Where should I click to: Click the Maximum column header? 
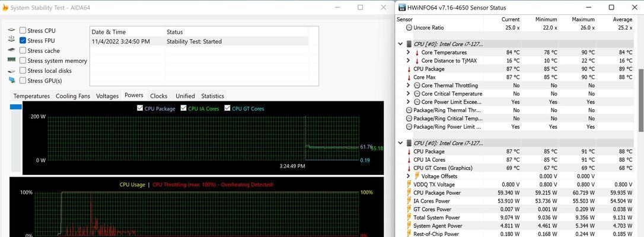[583, 20]
